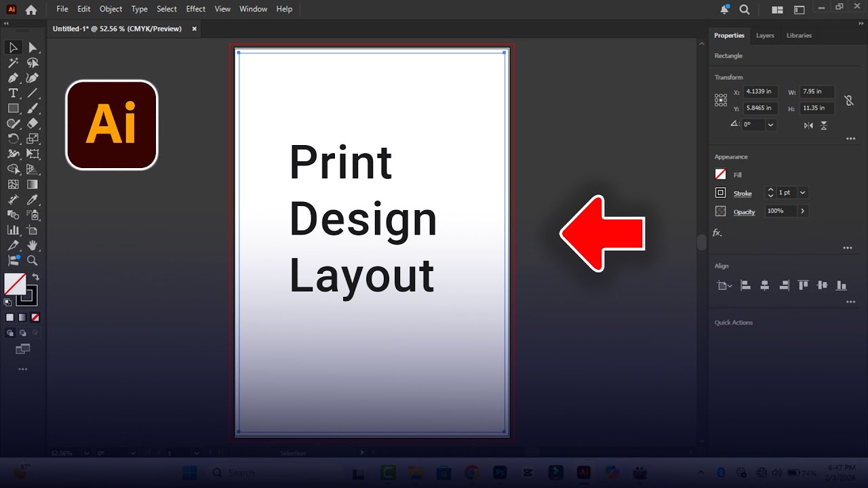Screen dimensions: 868x488
Task: Select the Rotate tool
Action: click(x=13, y=139)
